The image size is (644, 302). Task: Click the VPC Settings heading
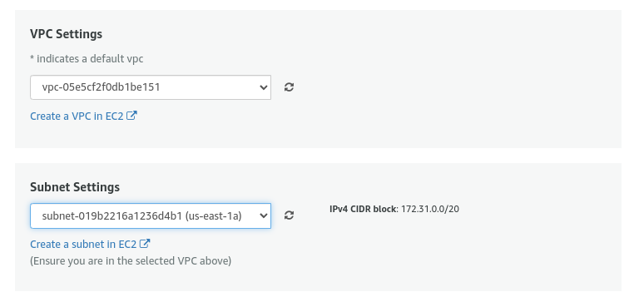(66, 33)
